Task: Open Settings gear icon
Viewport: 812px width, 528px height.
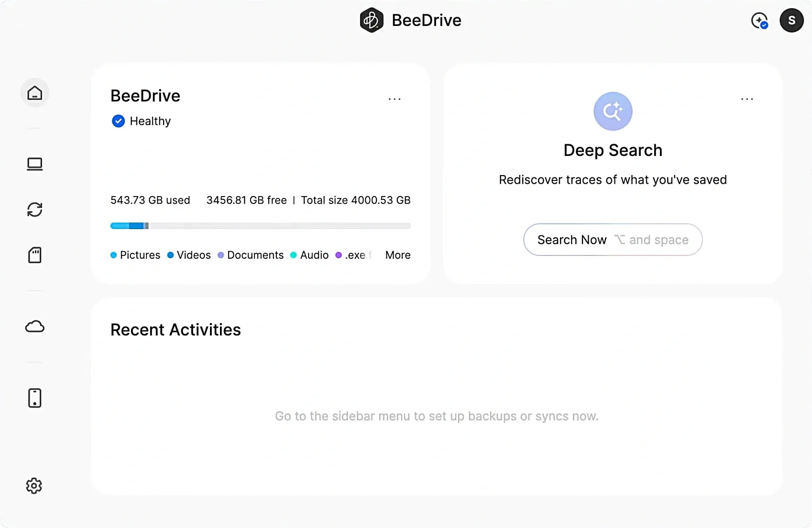Action: click(34, 486)
